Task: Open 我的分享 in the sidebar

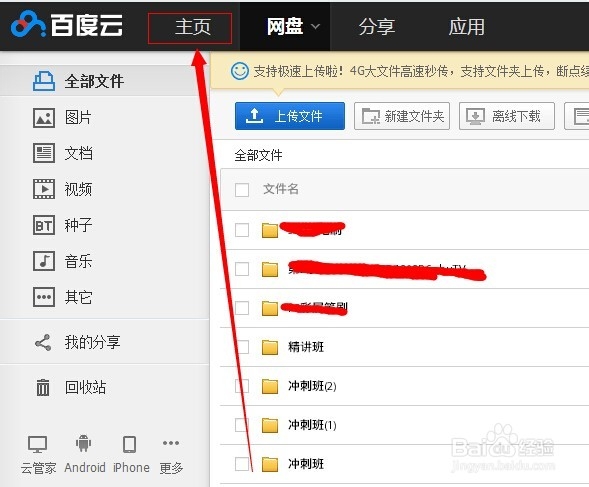Action: tap(92, 342)
